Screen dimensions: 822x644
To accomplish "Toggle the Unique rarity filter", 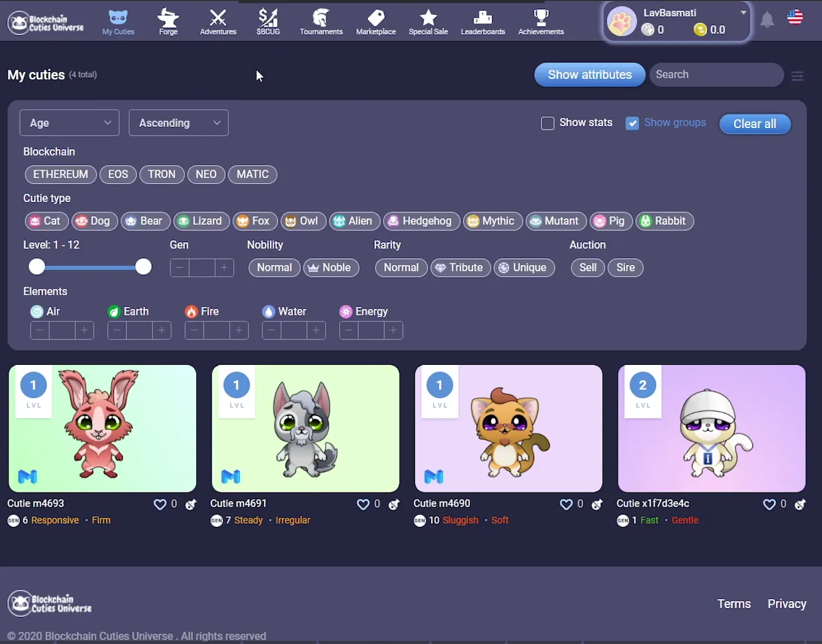I will 524,268.
